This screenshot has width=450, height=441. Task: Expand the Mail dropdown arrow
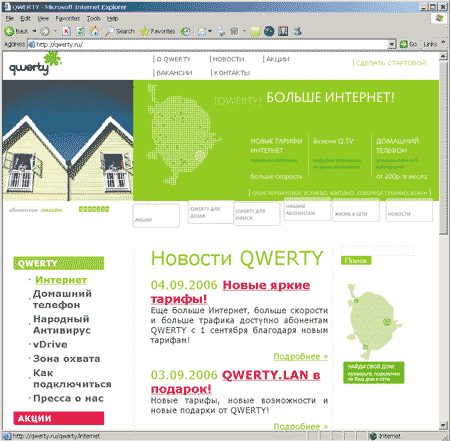[x=210, y=31]
